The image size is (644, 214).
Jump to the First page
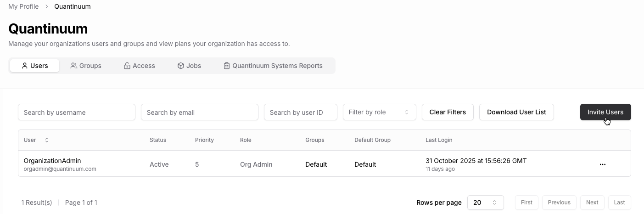tap(526, 203)
